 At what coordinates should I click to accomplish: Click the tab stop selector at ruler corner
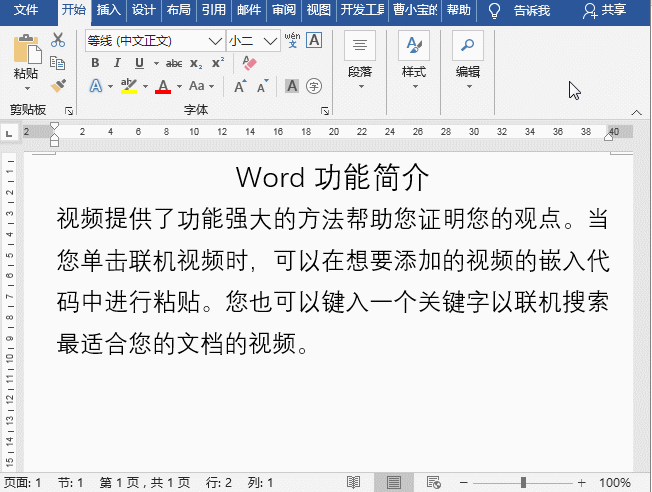(x=9, y=133)
